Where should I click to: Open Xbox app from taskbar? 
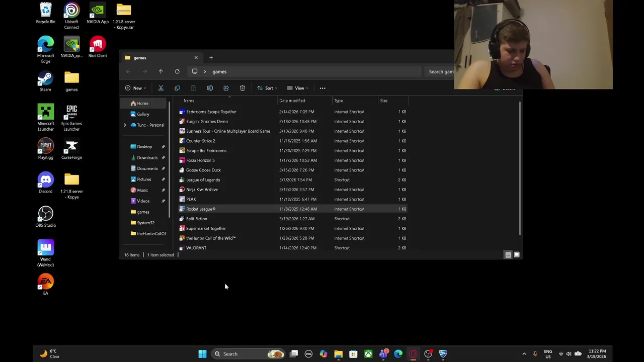coord(368,354)
